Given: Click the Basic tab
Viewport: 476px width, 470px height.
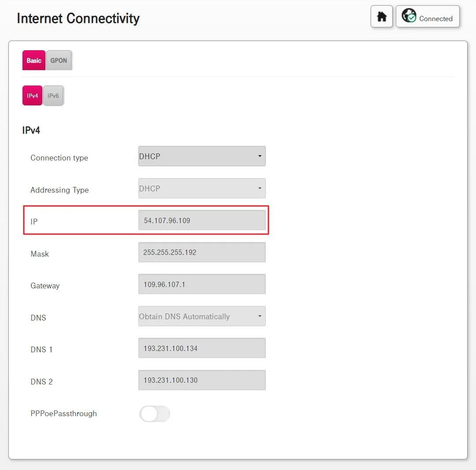Looking at the screenshot, I should click(33, 60).
